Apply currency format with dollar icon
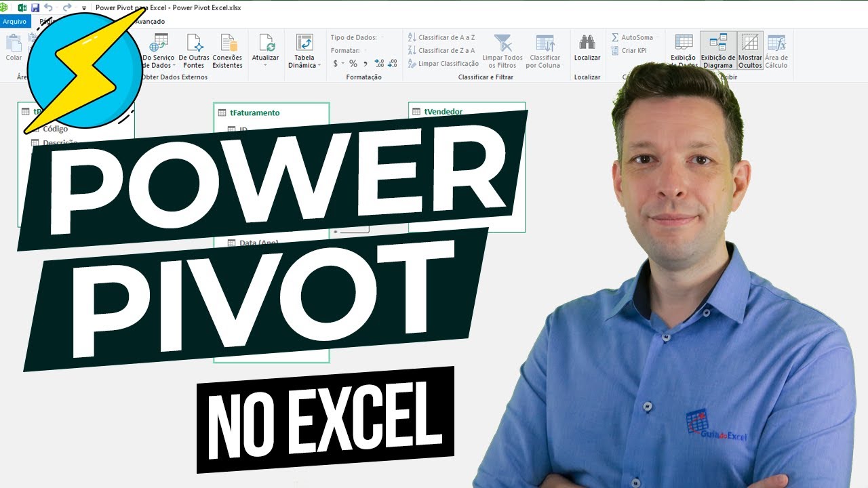This screenshot has height=488, width=868. (x=335, y=64)
